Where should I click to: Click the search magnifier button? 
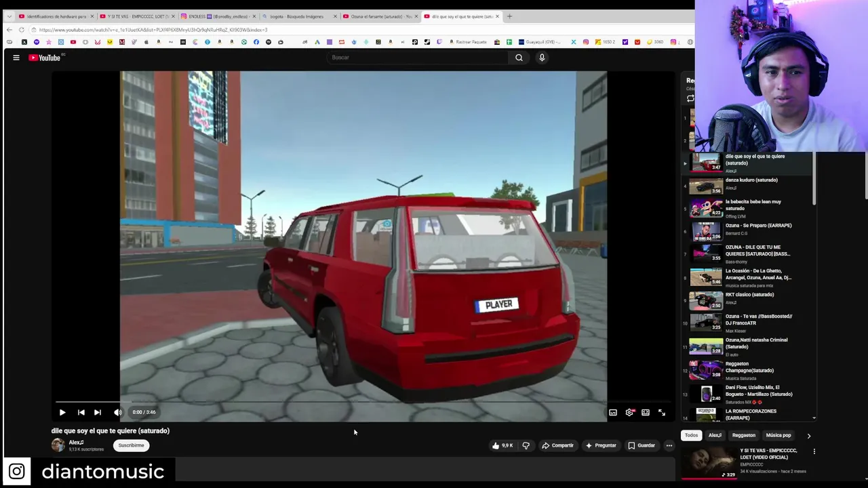tap(519, 58)
